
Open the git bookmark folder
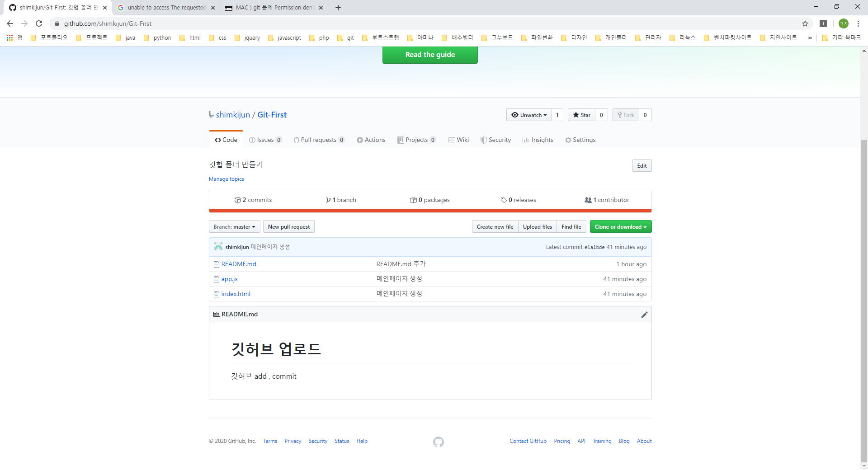pyautogui.click(x=345, y=38)
